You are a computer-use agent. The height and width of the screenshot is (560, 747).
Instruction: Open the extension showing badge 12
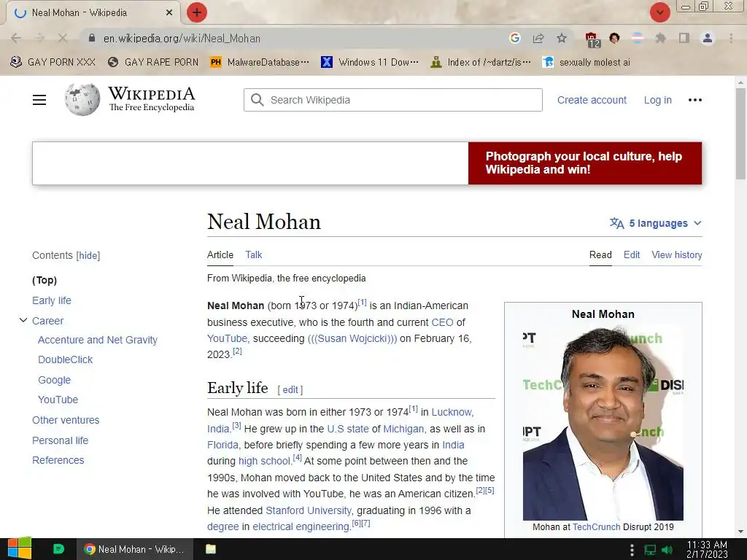[x=592, y=39]
